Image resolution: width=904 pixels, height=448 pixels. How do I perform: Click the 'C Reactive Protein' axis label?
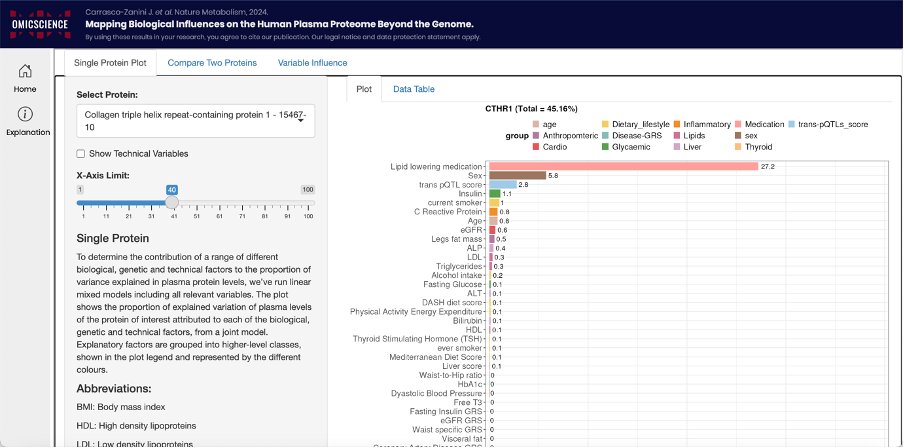point(449,212)
